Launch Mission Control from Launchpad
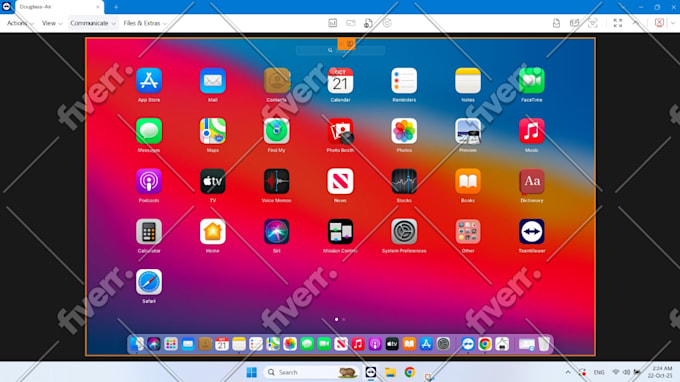 [340, 232]
